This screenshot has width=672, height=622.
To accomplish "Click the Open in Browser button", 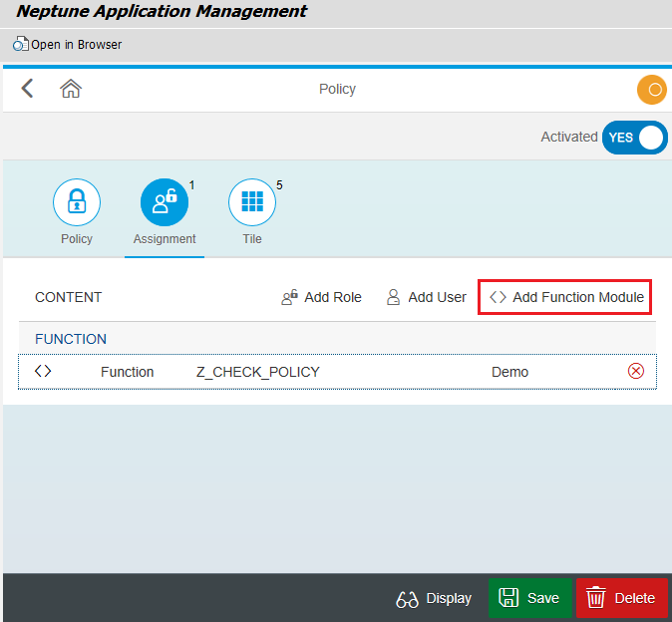I will tap(67, 45).
